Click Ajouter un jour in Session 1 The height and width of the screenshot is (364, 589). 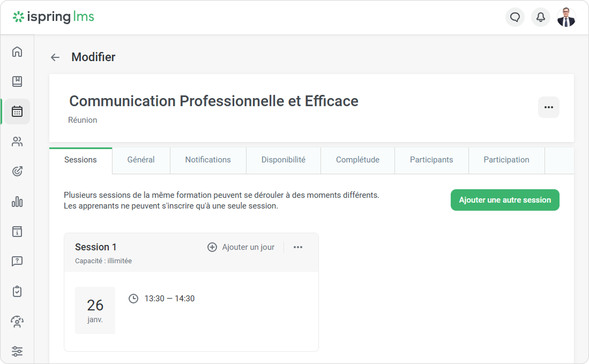pos(241,247)
